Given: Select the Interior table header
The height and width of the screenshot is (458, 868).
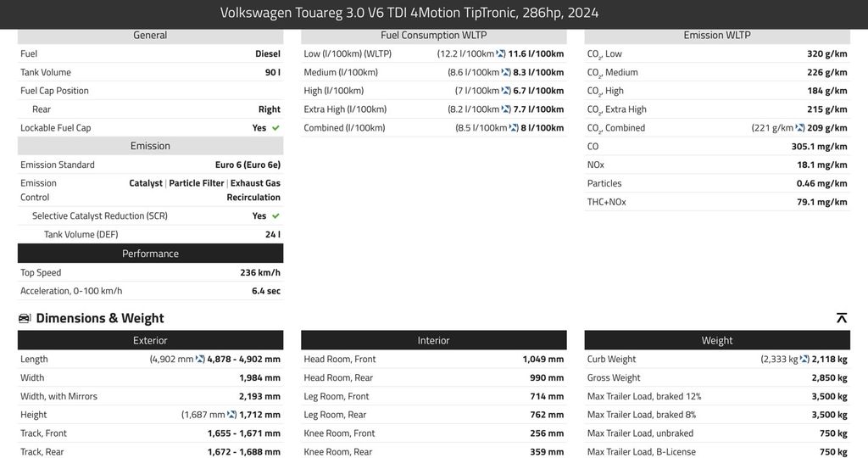Looking at the screenshot, I should pyautogui.click(x=433, y=341).
